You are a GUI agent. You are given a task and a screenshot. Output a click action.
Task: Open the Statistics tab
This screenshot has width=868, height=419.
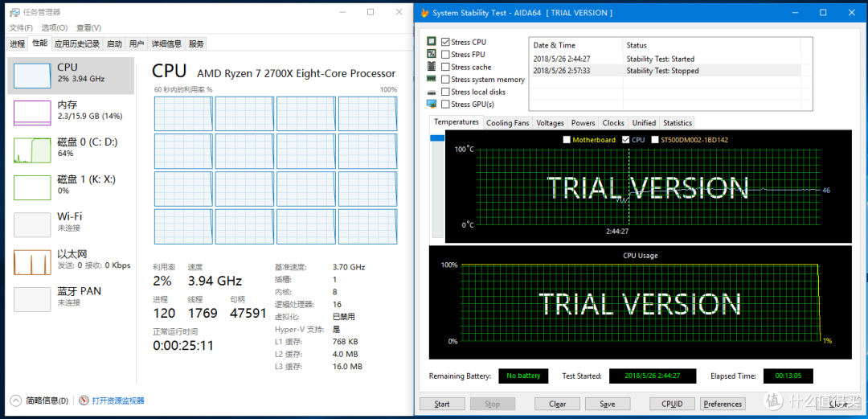pyautogui.click(x=677, y=123)
